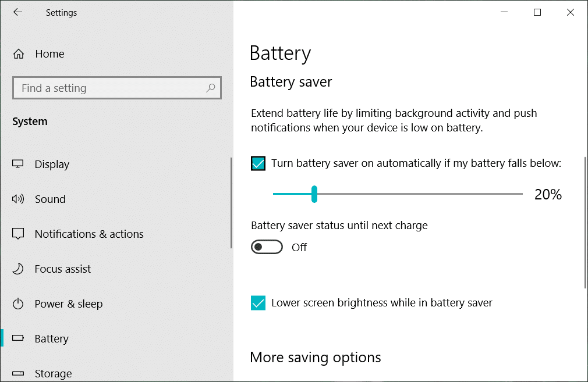The width and height of the screenshot is (588, 382).
Task: Go to Notifications & actions settings
Action: 89,234
